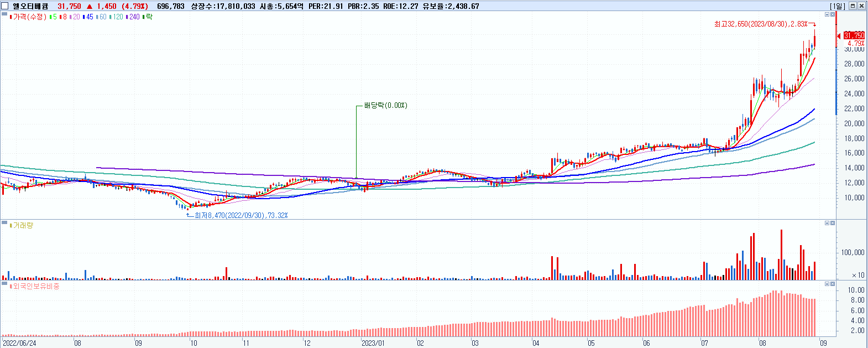The height and width of the screenshot is (348, 868).
Task: Click the 최고32,650 high annotation
Action: click(761, 24)
